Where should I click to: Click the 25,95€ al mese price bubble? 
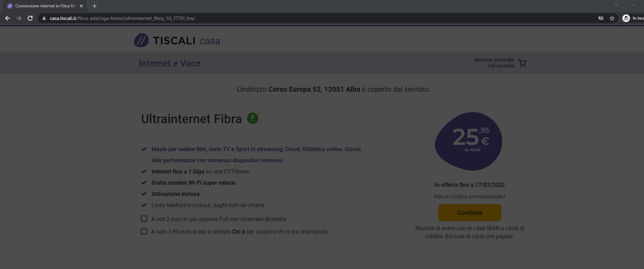(468, 141)
